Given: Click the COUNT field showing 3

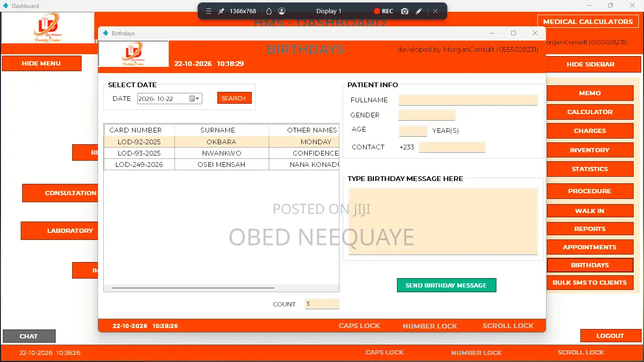Looking at the screenshot, I should coord(322,304).
